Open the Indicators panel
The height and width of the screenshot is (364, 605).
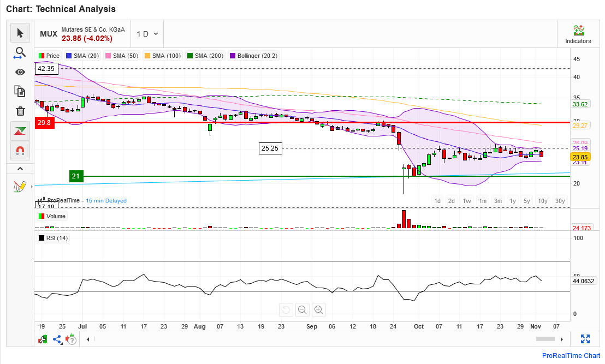coord(578,34)
